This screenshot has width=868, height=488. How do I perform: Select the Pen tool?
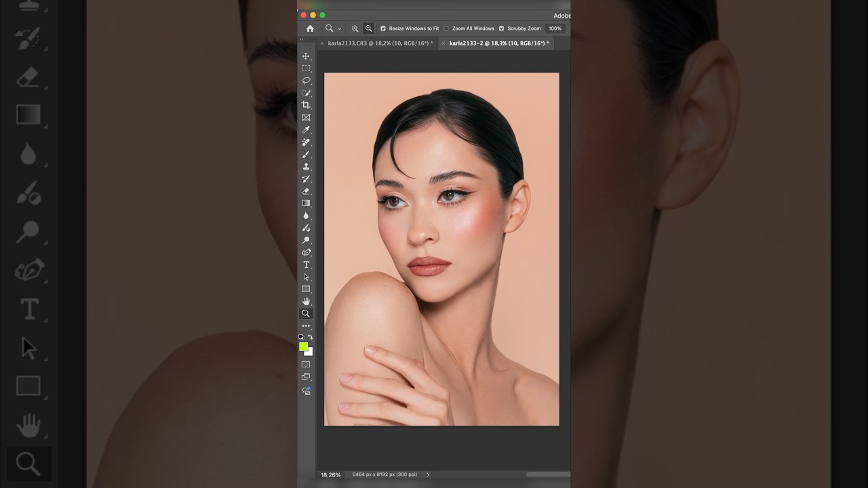coord(306,252)
